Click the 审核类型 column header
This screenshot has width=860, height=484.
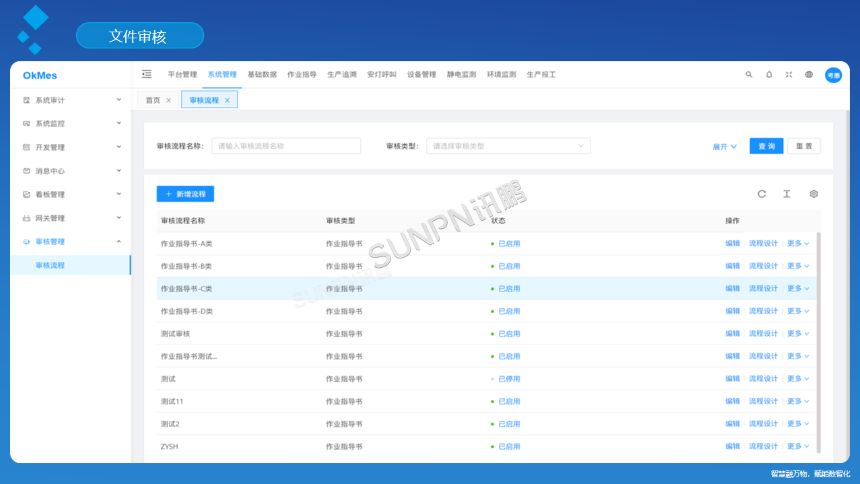click(x=341, y=221)
